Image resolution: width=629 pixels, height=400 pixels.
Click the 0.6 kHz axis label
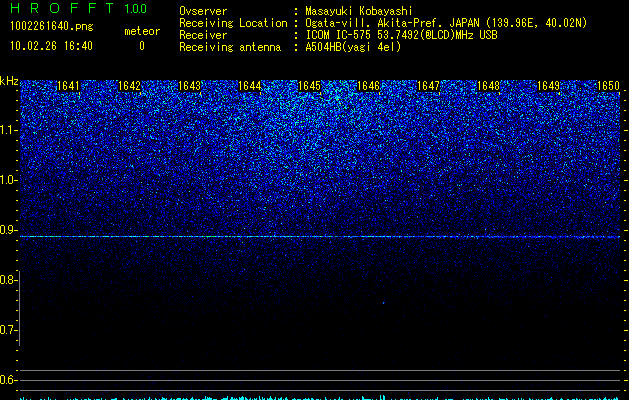pos(8,380)
